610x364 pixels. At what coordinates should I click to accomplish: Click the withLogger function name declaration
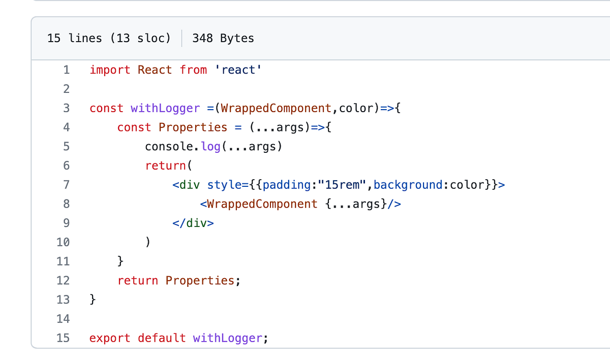point(166,108)
